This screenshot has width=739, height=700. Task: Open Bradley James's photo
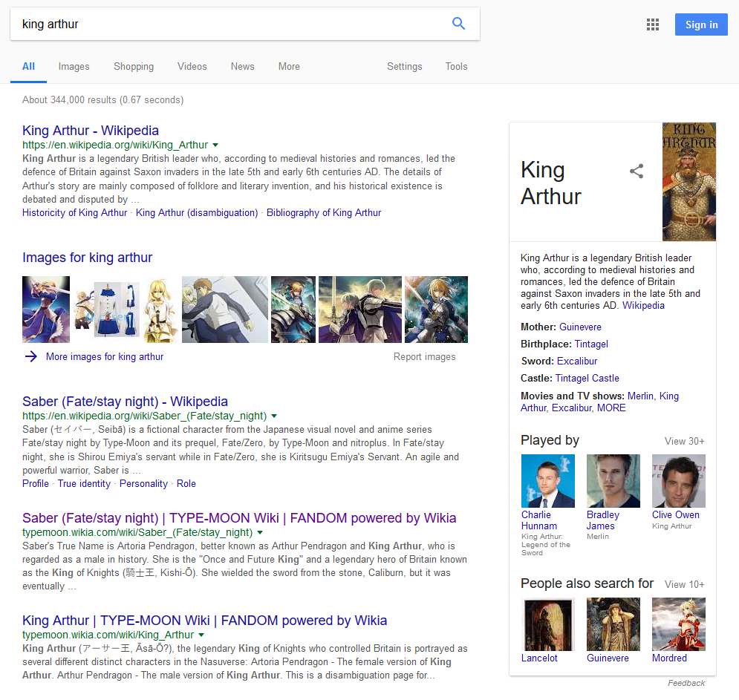(x=613, y=481)
